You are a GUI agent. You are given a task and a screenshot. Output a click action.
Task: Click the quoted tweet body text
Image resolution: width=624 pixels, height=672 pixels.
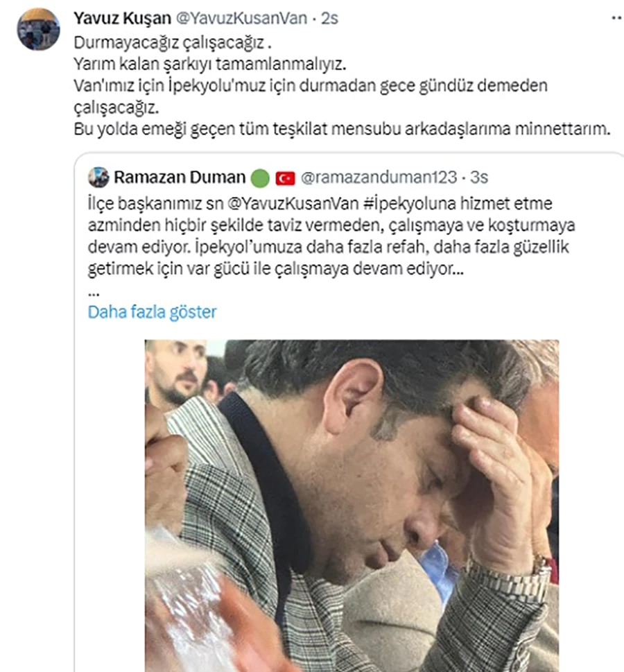[331, 236]
